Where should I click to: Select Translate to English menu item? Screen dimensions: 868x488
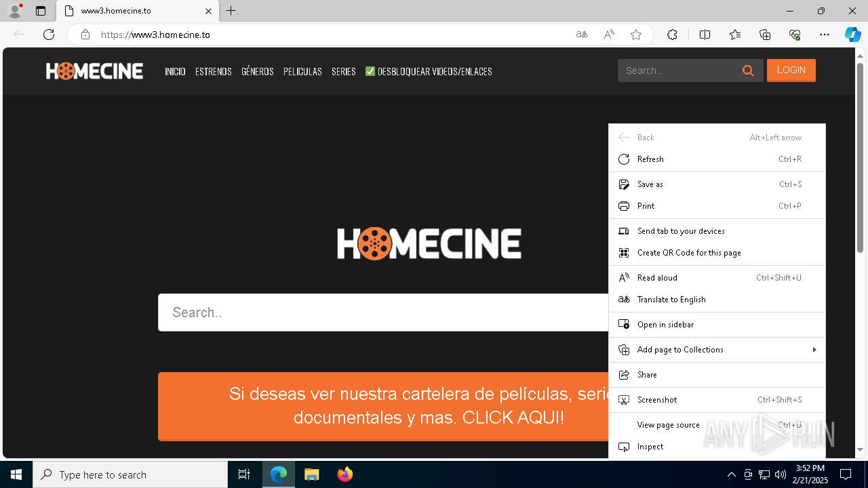[717, 300]
